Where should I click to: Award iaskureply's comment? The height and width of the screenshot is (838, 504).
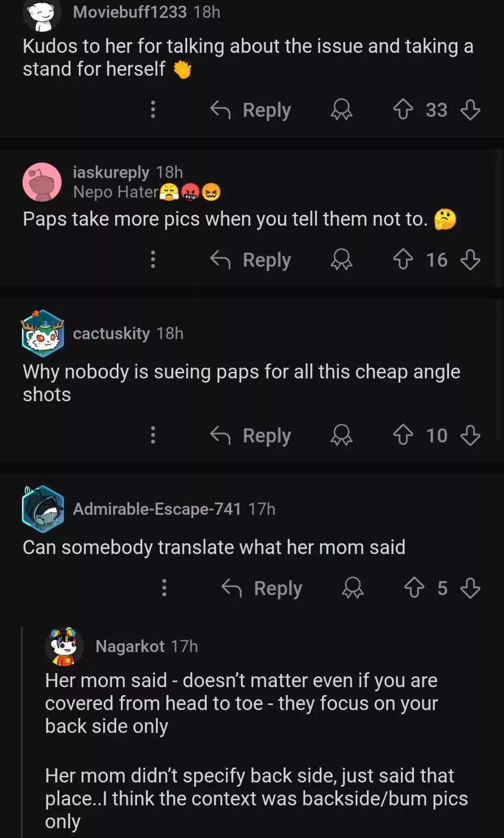[x=341, y=259]
